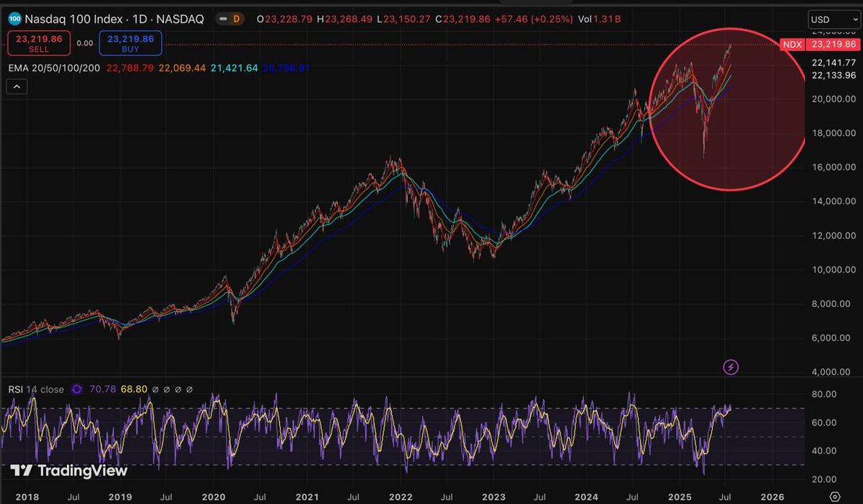Click the red NDX symbol tag
The width and height of the screenshot is (863, 504).
[x=793, y=45]
